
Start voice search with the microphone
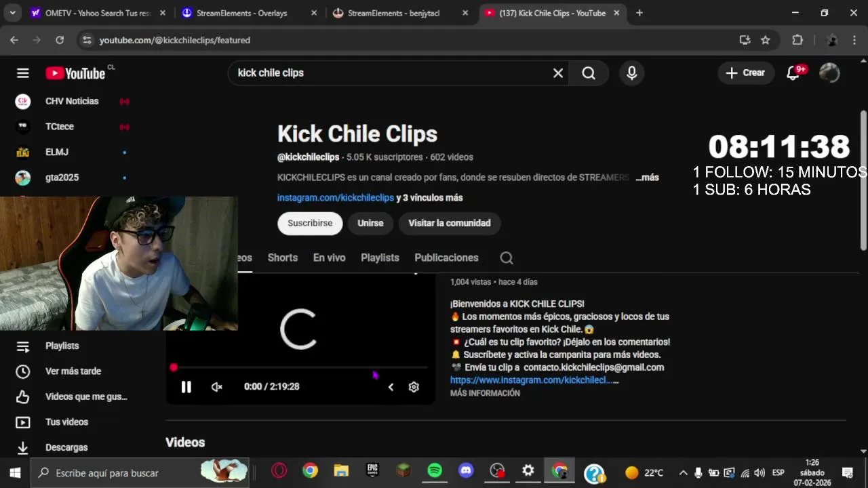632,73
